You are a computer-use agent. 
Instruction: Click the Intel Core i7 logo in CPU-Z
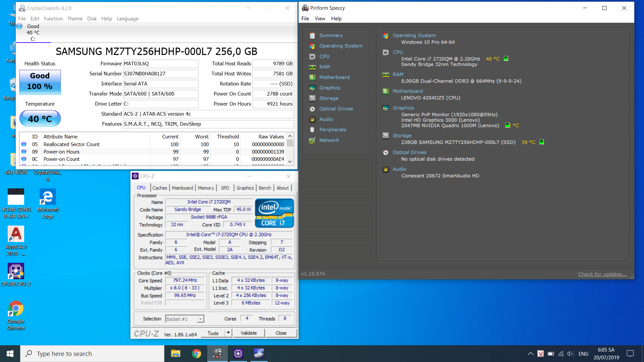274,213
